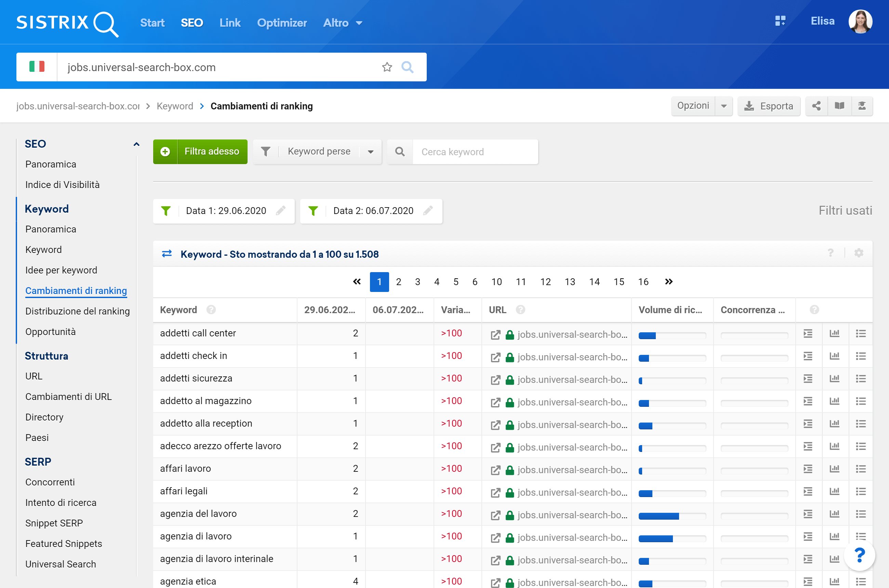Viewport: 889px width, 588px height.
Task: Click the Keyword breadcrumb link
Action: (x=175, y=106)
